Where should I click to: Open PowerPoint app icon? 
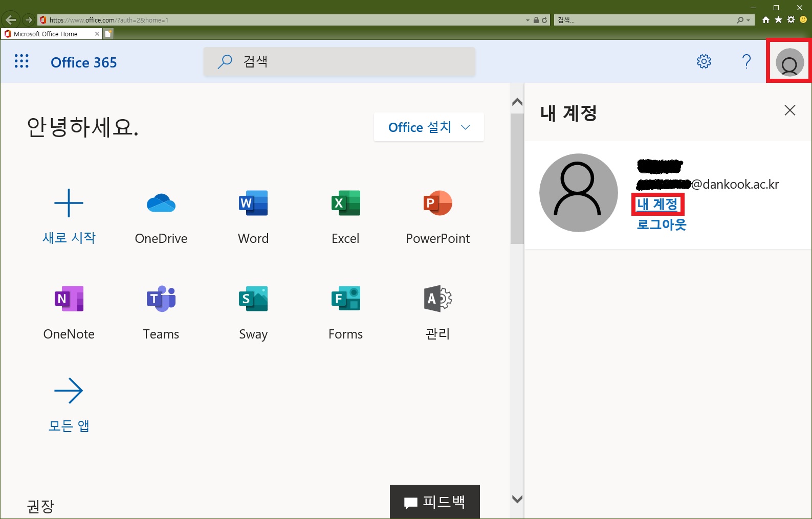[x=438, y=203]
